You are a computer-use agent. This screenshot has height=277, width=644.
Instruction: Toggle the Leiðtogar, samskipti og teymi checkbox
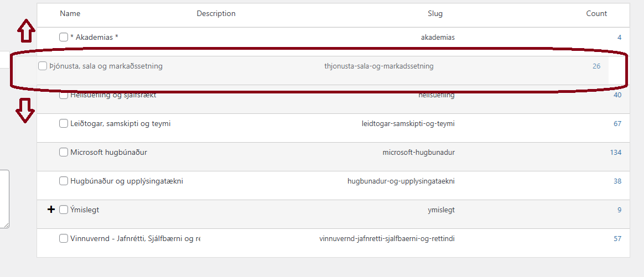point(64,123)
